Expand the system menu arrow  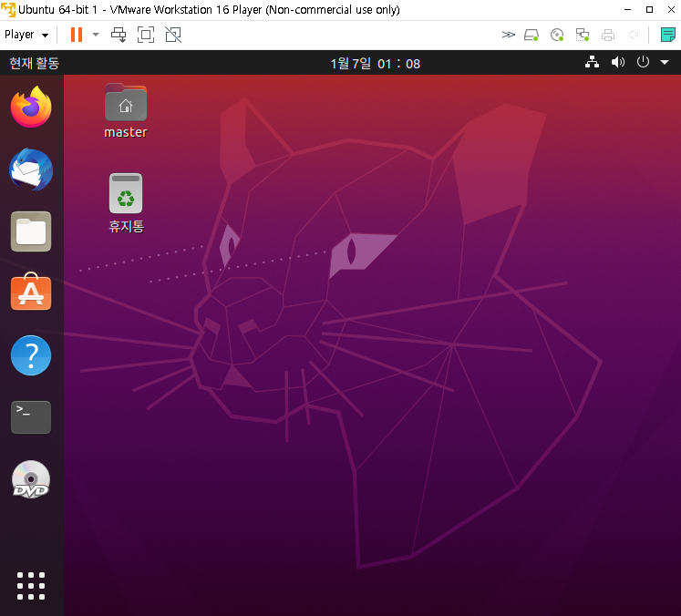pos(665,63)
